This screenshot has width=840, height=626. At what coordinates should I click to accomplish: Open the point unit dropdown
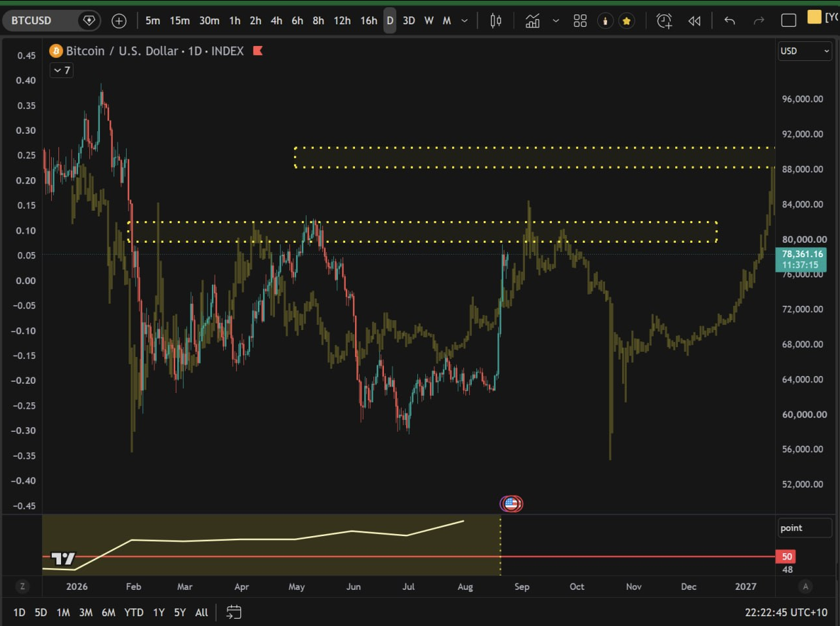[x=805, y=528]
